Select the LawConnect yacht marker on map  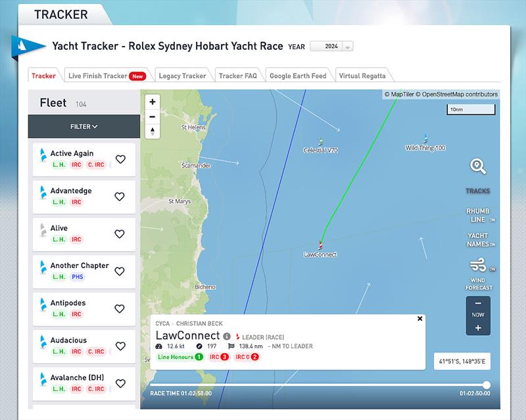(x=320, y=245)
